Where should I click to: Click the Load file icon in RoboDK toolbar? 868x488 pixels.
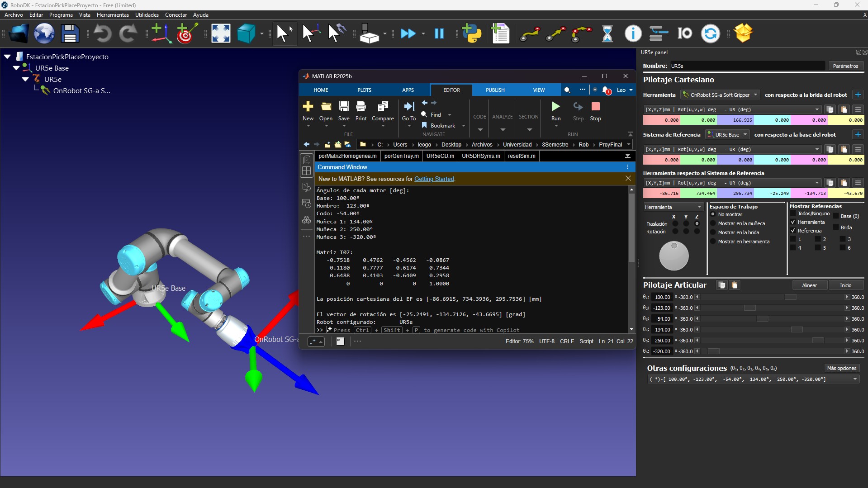[x=19, y=33]
